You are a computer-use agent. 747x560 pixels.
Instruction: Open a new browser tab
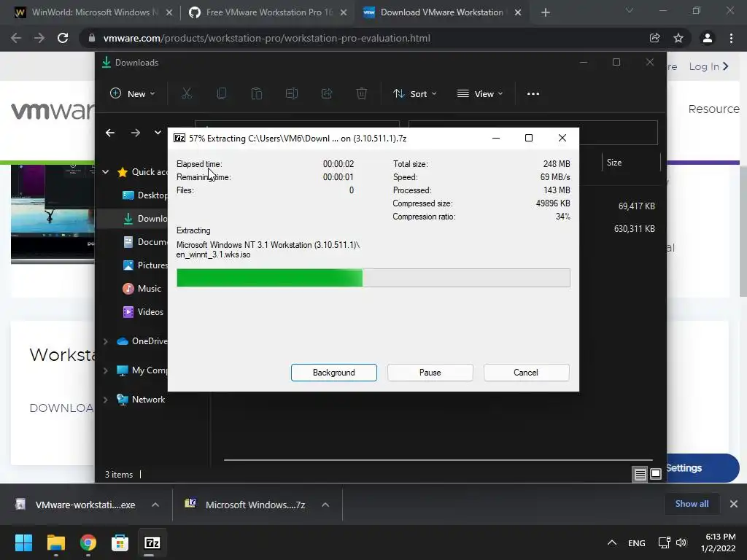[x=546, y=12]
